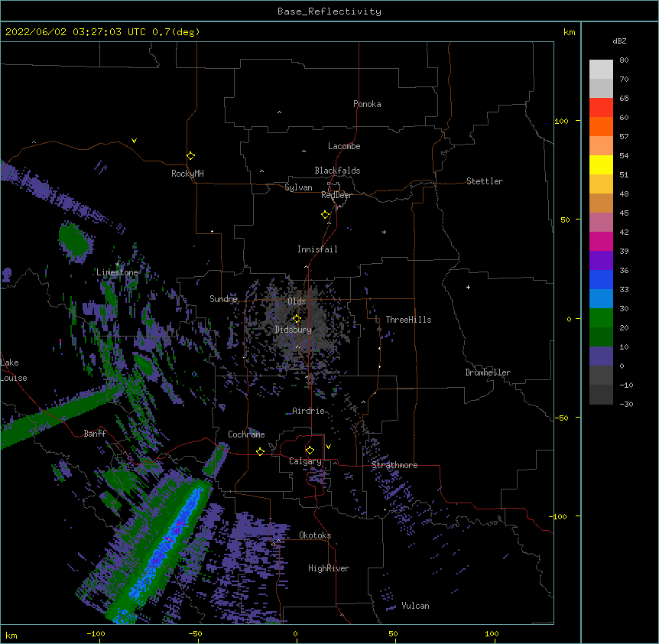
Task: Click the Didsbury label
Action: (294, 330)
